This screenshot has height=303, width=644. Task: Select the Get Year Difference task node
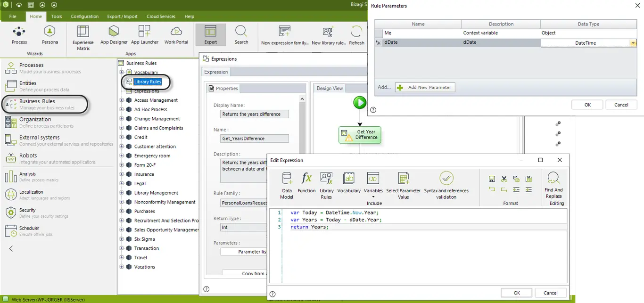point(360,135)
